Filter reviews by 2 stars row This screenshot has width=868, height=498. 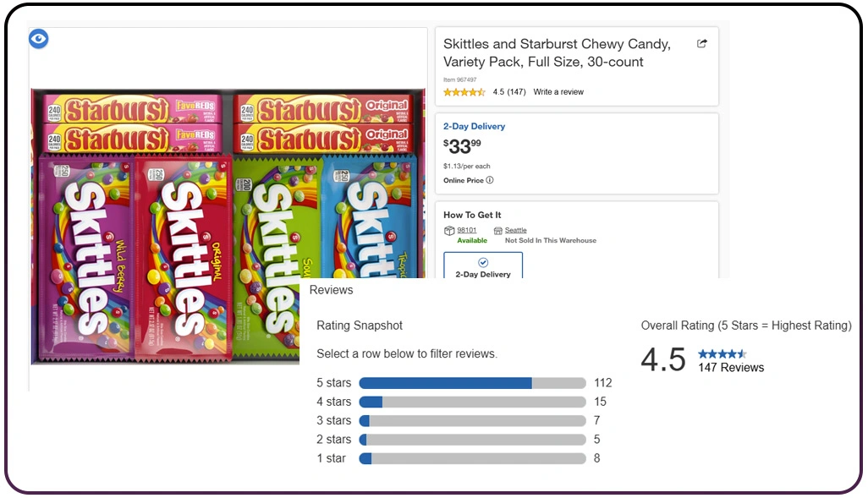point(472,440)
